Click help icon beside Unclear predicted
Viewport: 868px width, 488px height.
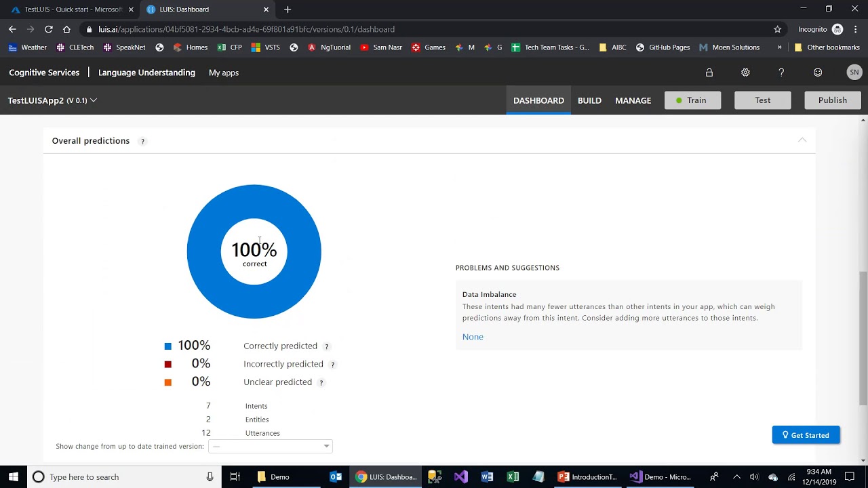[x=321, y=382]
